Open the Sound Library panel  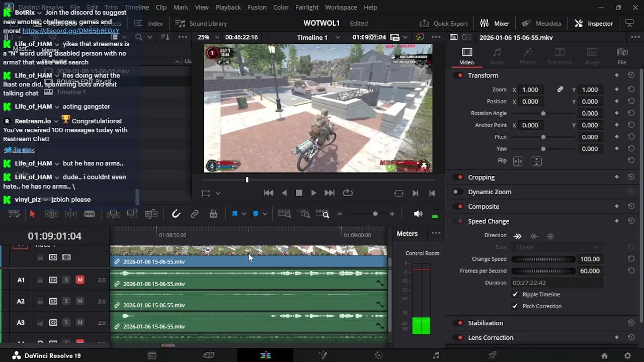coord(201,24)
